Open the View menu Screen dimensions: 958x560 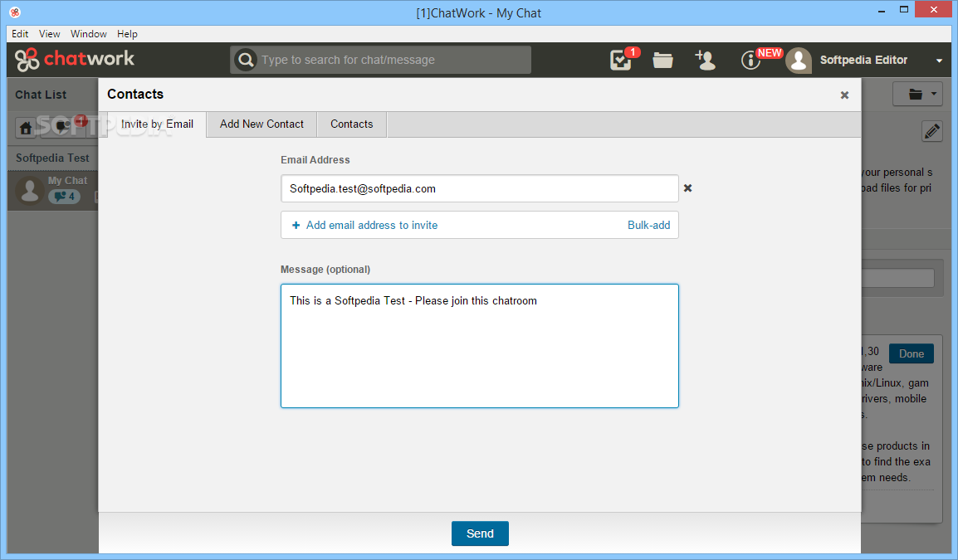click(50, 34)
